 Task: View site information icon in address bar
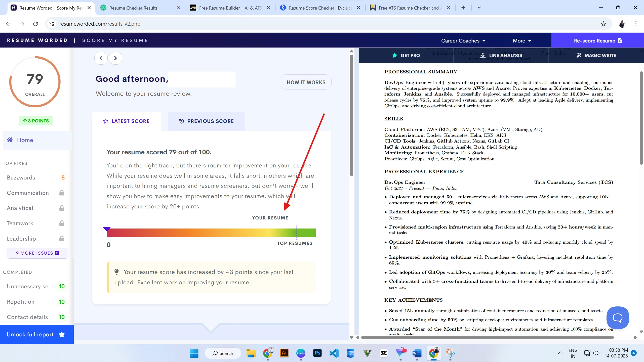tap(52, 24)
